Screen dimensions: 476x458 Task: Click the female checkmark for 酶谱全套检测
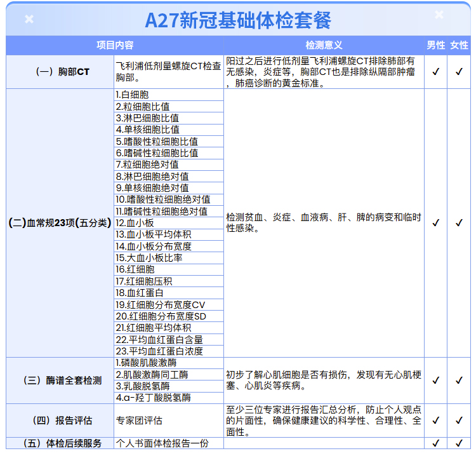tap(459, 381)
